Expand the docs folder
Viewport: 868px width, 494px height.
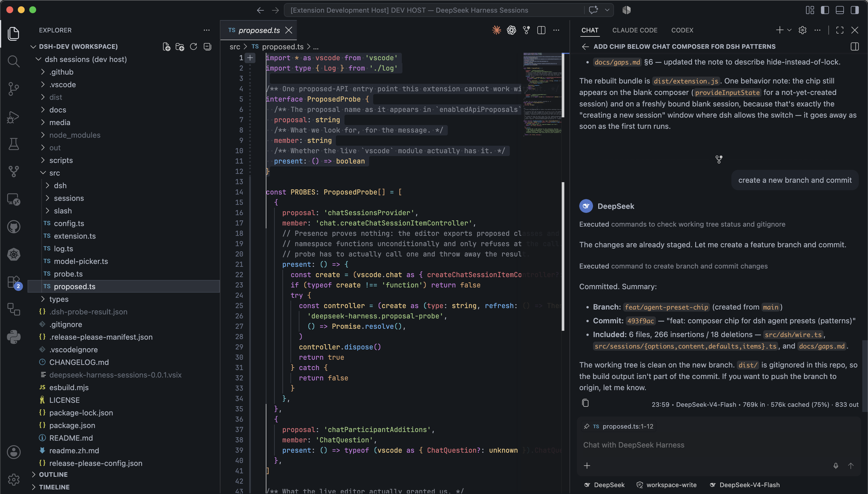124,110
